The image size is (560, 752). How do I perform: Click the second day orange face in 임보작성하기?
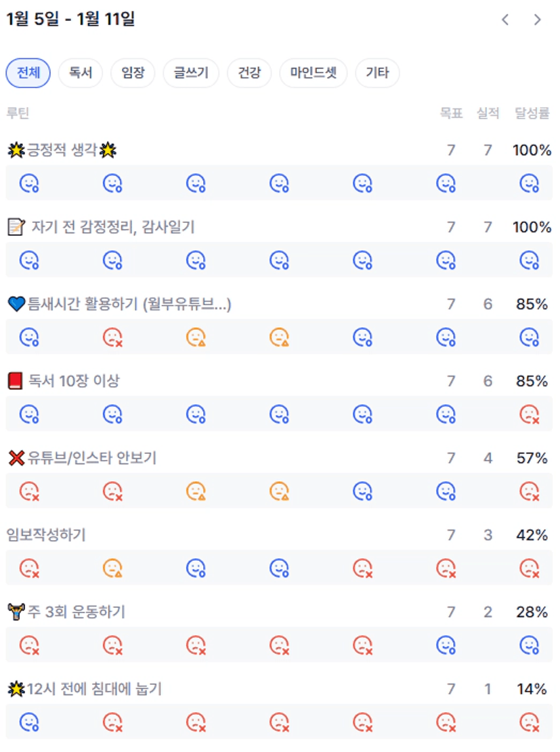point(112,568)
